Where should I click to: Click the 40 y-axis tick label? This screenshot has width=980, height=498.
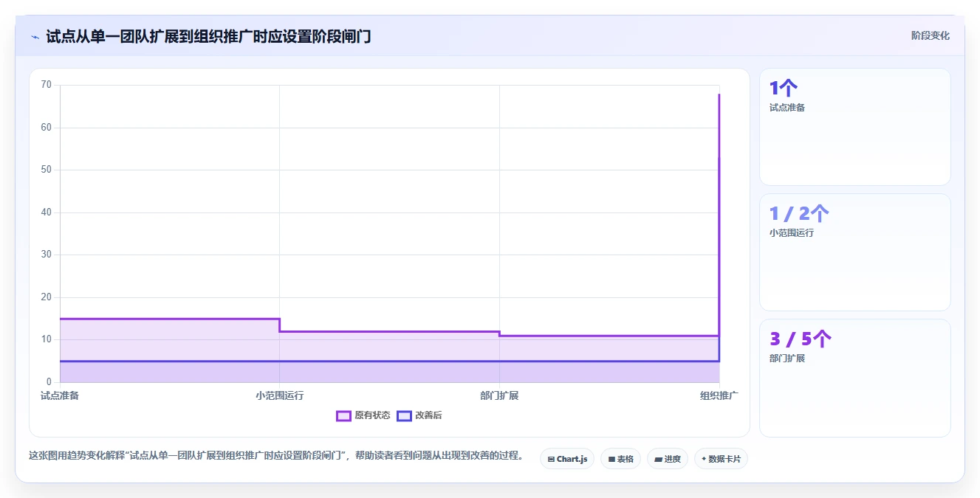tap(47, 212)
